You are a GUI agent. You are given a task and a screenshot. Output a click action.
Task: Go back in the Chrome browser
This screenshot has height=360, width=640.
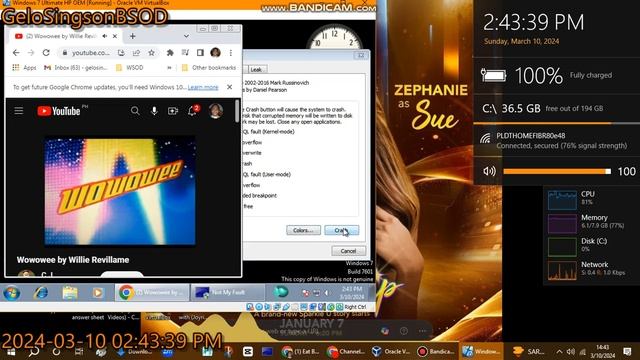pos(16,53)
